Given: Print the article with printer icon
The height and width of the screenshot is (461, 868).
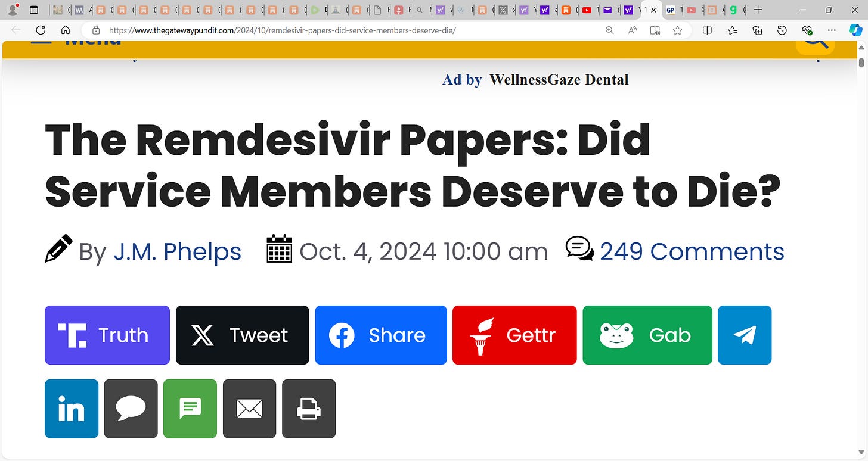Looking at the screenshot, I should (309, 409).
